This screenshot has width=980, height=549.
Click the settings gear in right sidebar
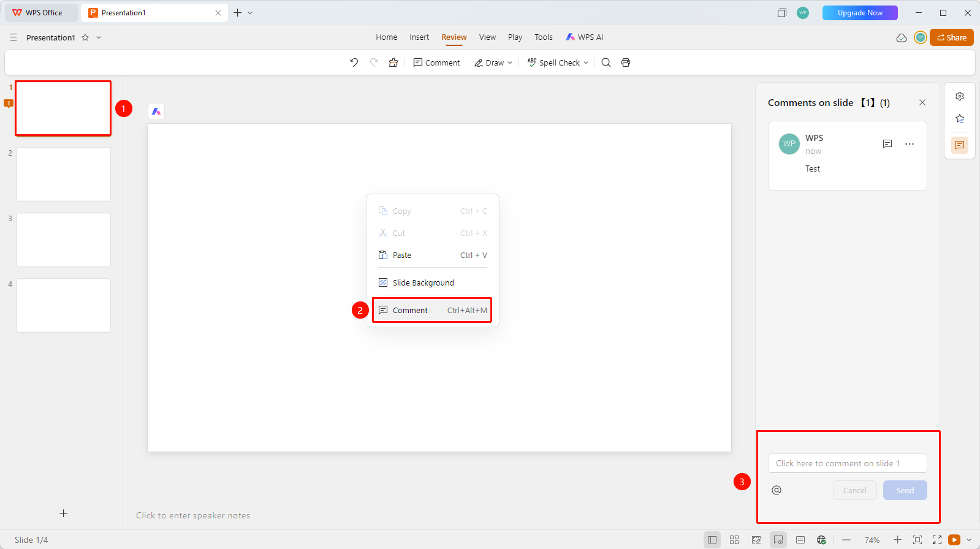[960, 96]
